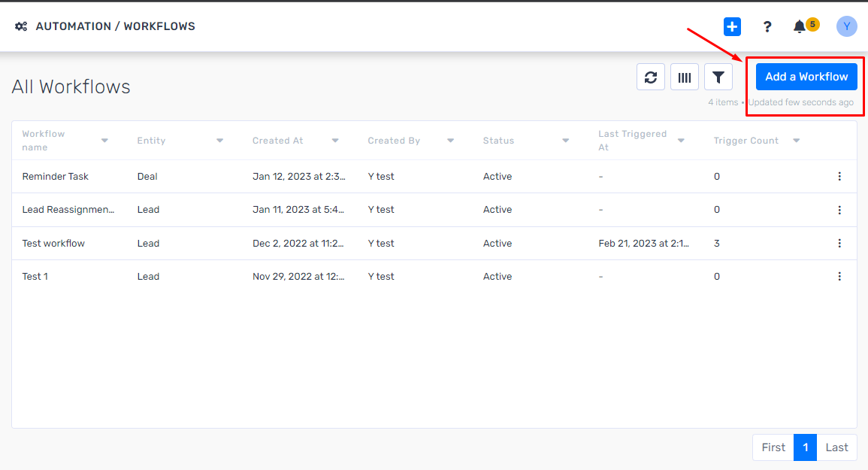Open the Workflow name column dropdown arrow
The height and width of the screenshot is (470, 868).
104,141
